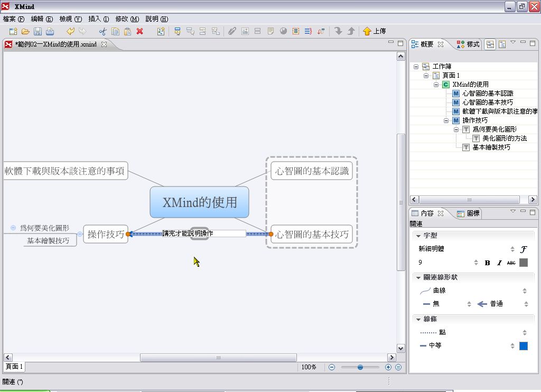Toggle Bold text formatting
The height and width of the screenshot is (392, 541).
point(487,263)
